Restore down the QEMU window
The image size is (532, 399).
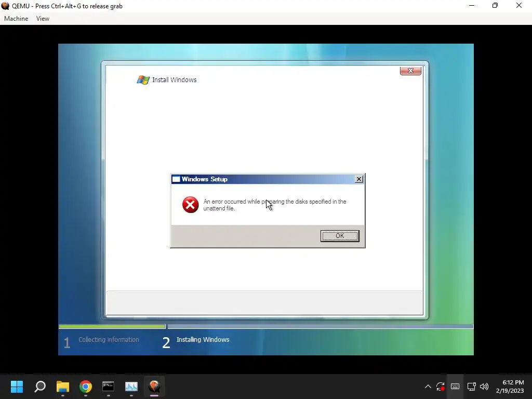(x=495, y=6)
